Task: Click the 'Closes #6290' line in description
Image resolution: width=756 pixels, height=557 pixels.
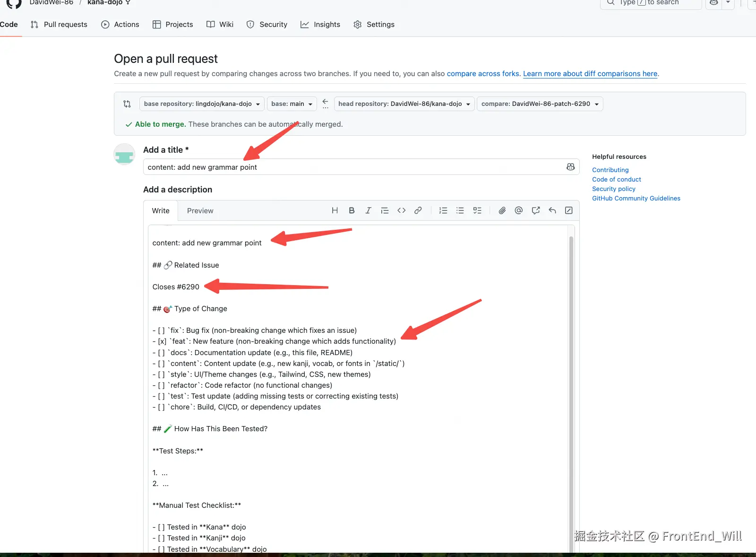Action: click(x=176, y=287)
